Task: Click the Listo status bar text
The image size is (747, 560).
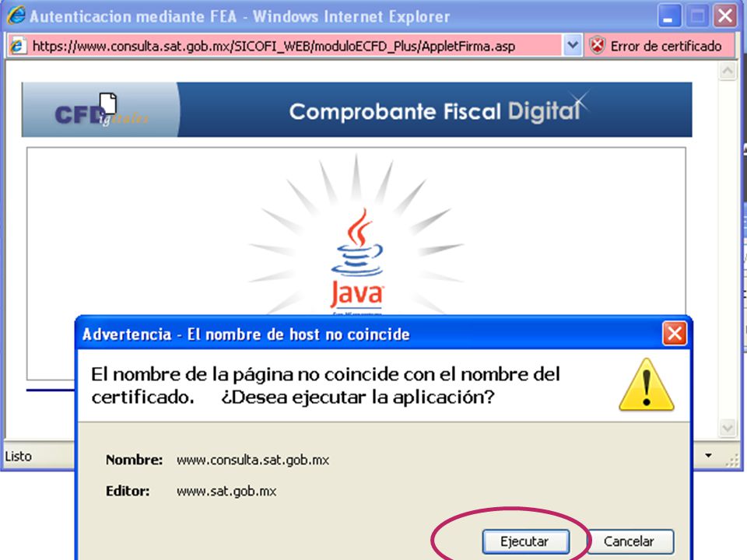Action: click(18, 457)
